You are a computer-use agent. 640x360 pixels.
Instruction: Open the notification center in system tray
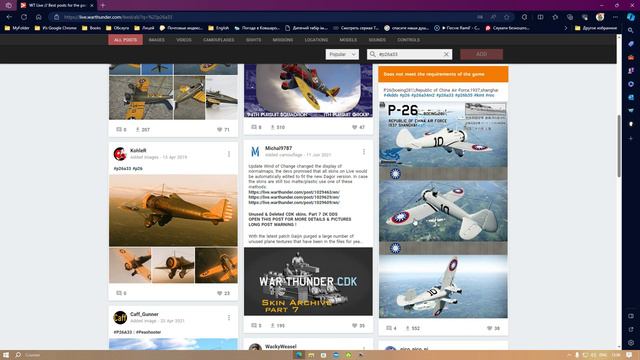click(629, 355)
